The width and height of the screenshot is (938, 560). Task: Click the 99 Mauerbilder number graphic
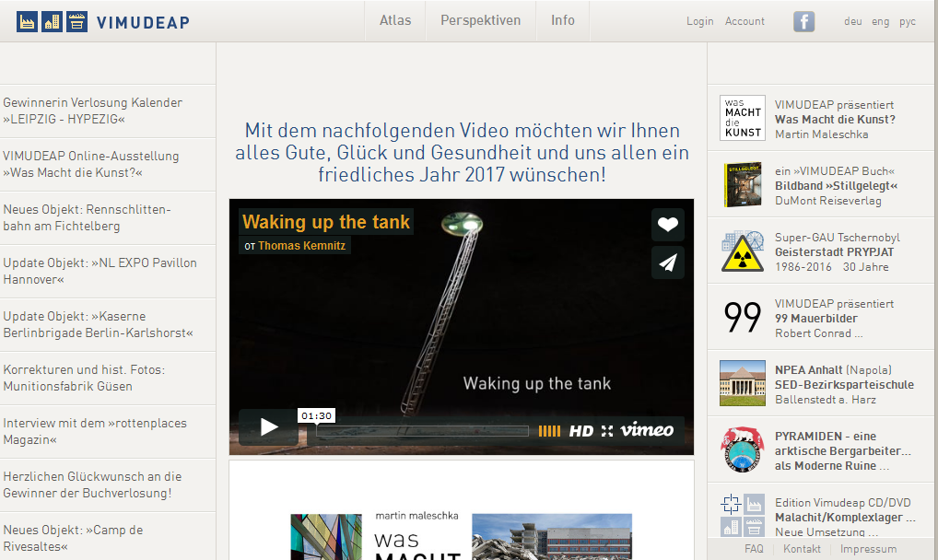click(x=743, y=317)
